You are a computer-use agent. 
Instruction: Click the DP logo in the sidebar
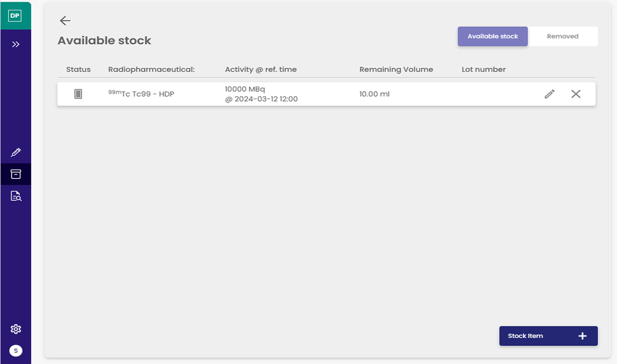pos(15,16)
